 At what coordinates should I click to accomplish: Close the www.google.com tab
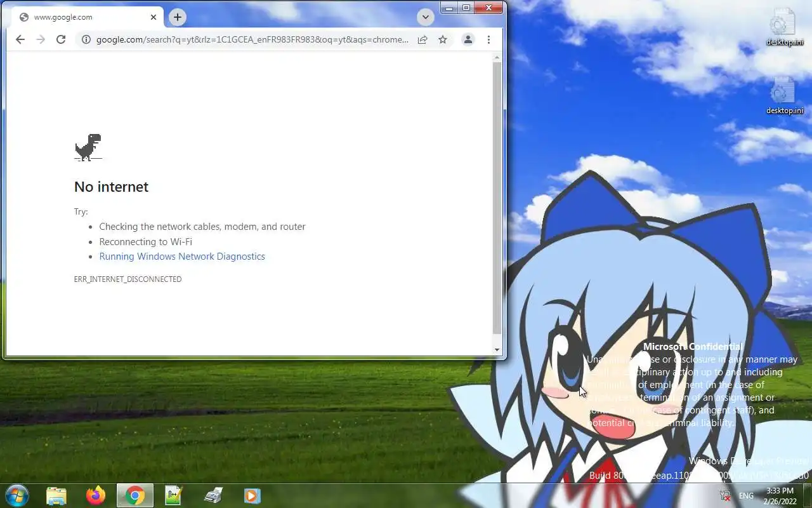pyautogui.click(x=154, y=17)
